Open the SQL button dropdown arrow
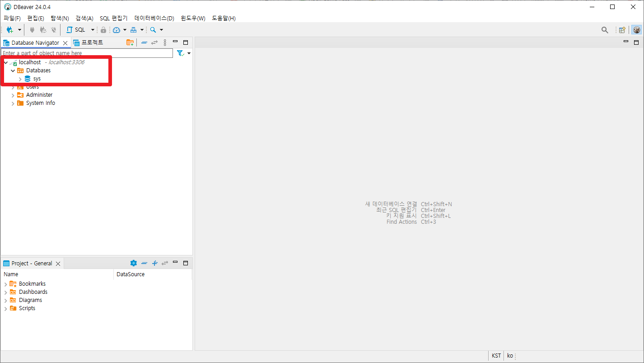Image resolution: width=644 pixels, height=363 pixels. pos(93,30)
